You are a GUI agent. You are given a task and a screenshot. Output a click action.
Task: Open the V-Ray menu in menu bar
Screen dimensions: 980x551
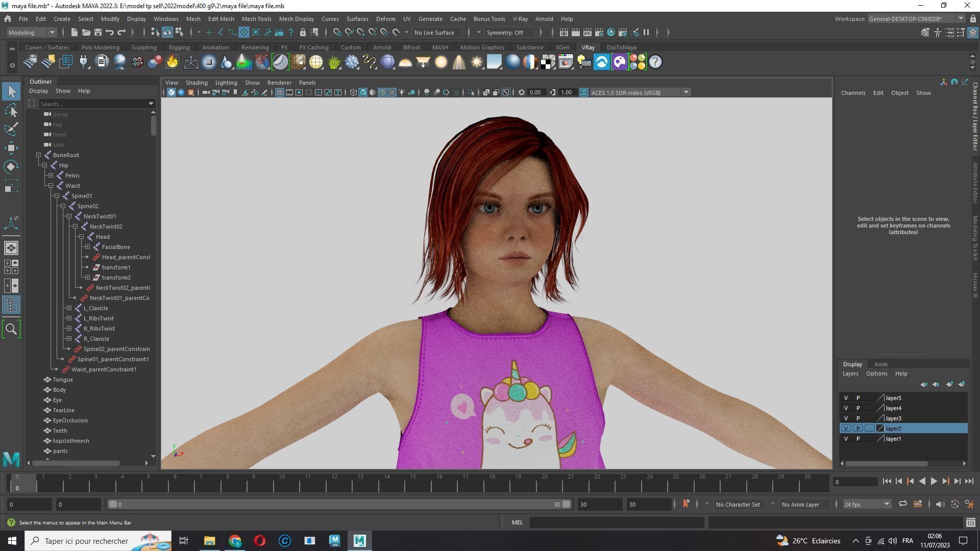click(520, 19)
